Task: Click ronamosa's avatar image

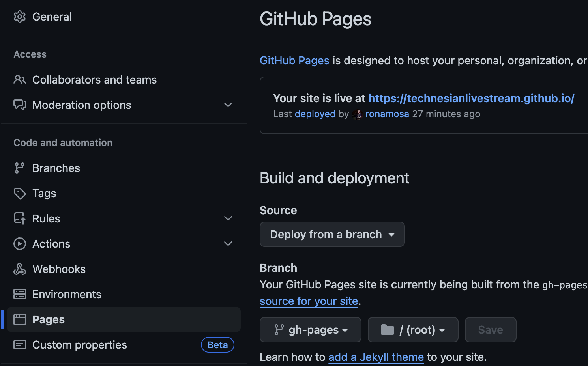Action: [x=358, y=114]
